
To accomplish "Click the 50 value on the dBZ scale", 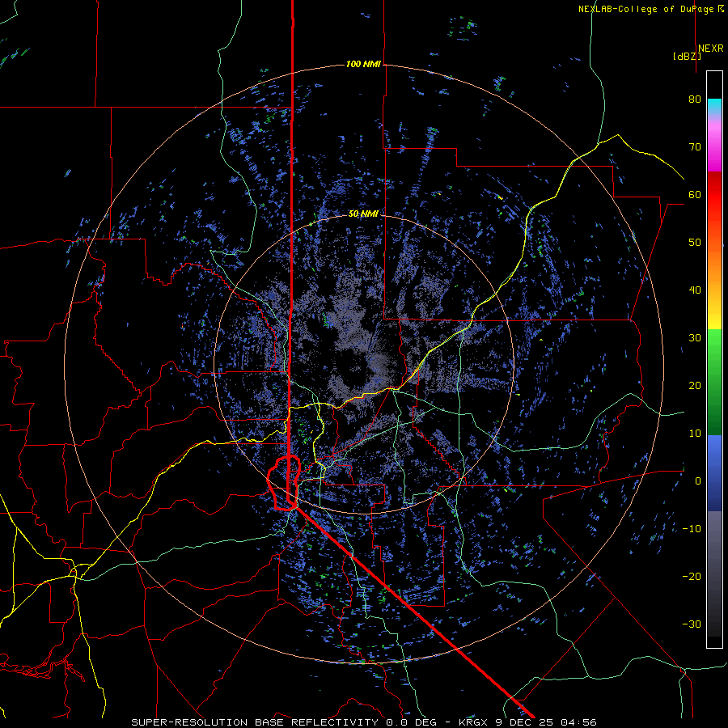I will tap(695, 243).
